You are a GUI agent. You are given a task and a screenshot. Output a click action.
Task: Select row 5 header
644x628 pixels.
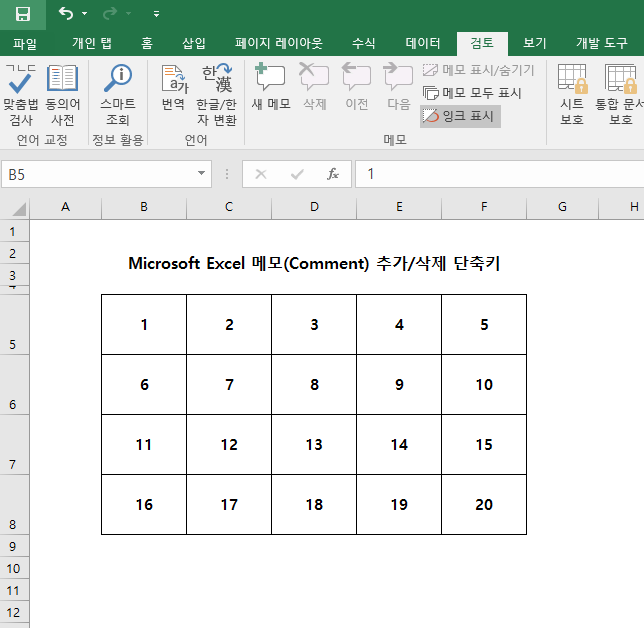point(14,324)
